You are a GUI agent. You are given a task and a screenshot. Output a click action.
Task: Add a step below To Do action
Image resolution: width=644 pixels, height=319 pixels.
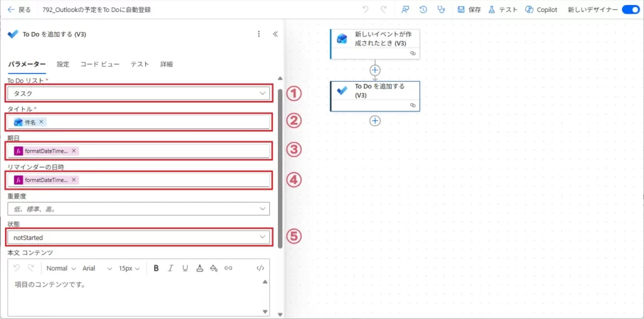375,121
